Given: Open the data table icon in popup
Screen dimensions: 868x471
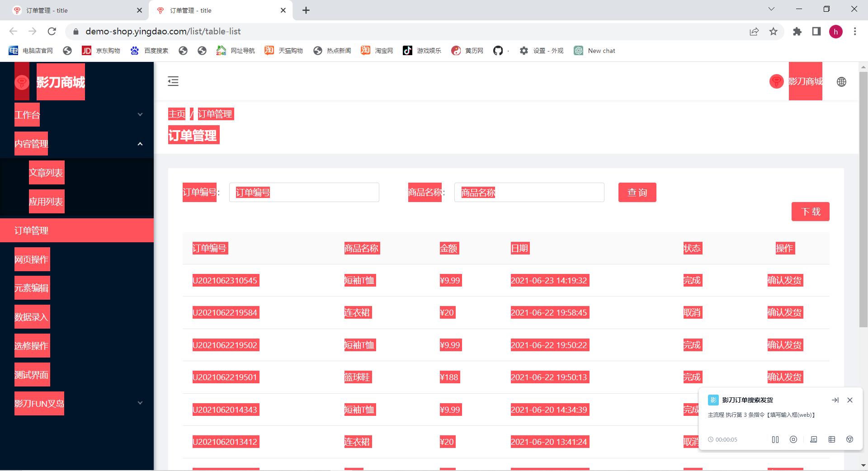Looking at the screenshot, I should click(x=832, y=439).
